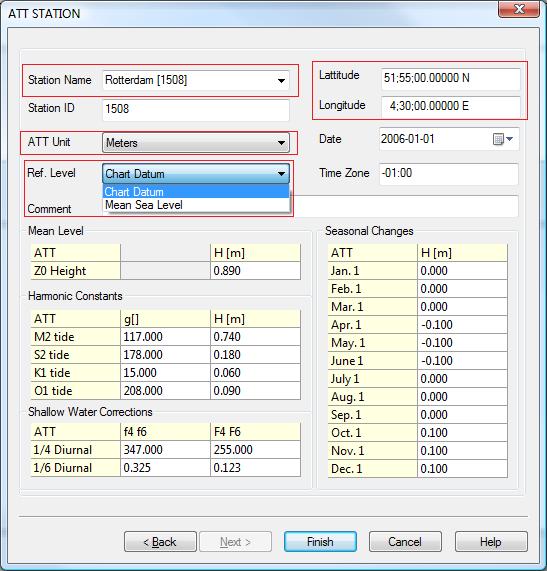Viewport: 547px width, 571px height.
Task: Edit the Lattitude value field
Action: 450,78
